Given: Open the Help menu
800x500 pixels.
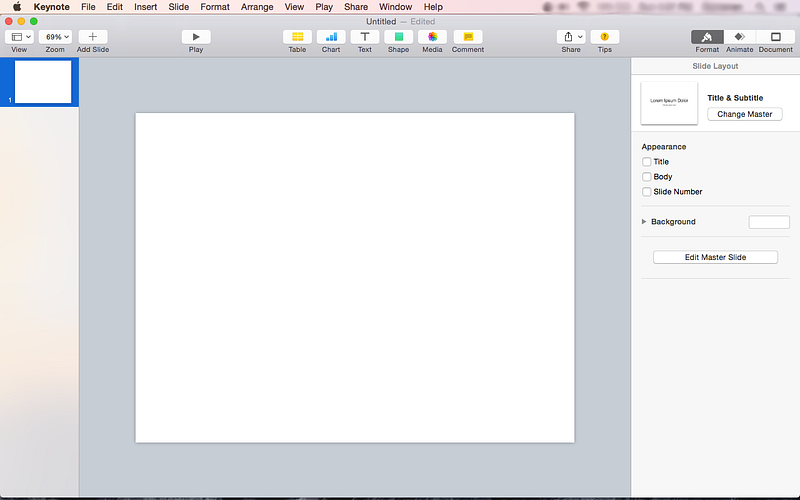Looking at the screenshot, I should (x=433, y=7).
